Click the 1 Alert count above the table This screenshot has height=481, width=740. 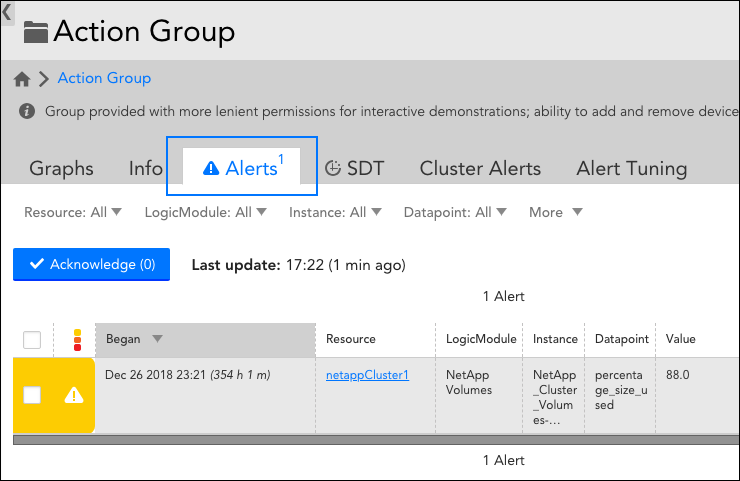click(504, 296)
